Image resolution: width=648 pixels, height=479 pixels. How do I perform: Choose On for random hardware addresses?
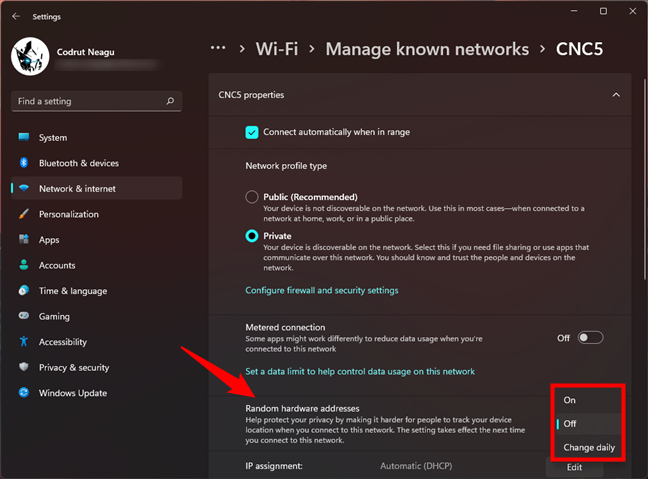pos(570,400)
